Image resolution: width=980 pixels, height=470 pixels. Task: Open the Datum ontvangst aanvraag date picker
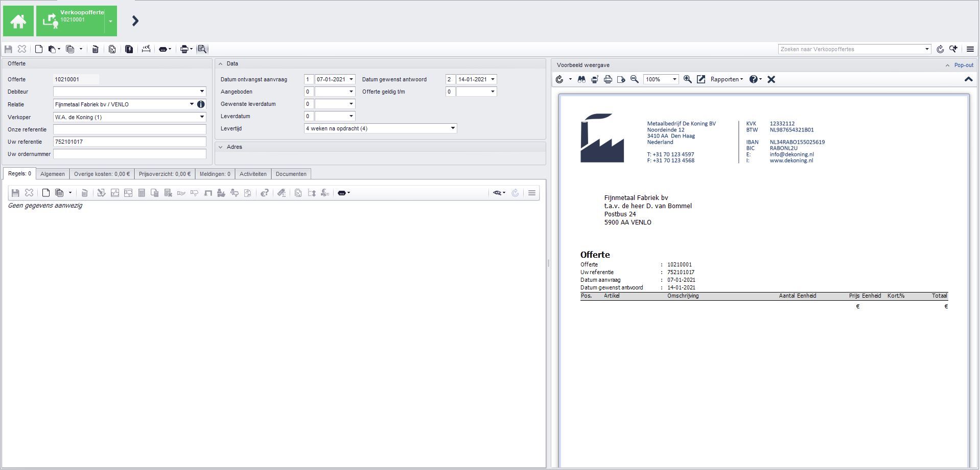(x=351, y=79)
